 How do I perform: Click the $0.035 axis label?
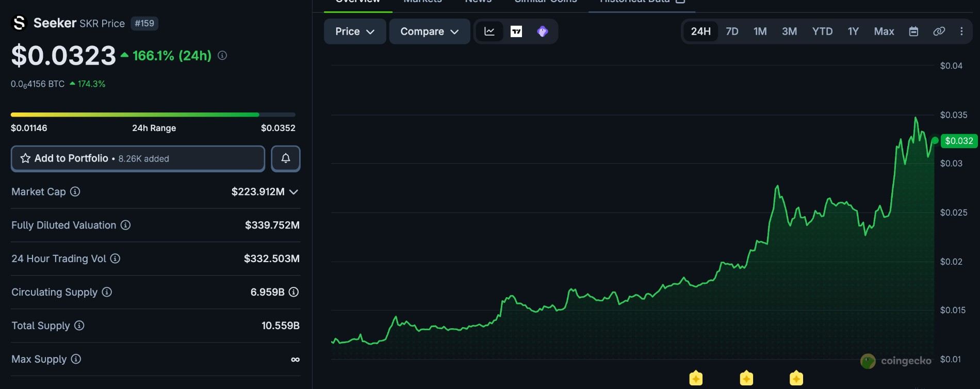[954, 115]
